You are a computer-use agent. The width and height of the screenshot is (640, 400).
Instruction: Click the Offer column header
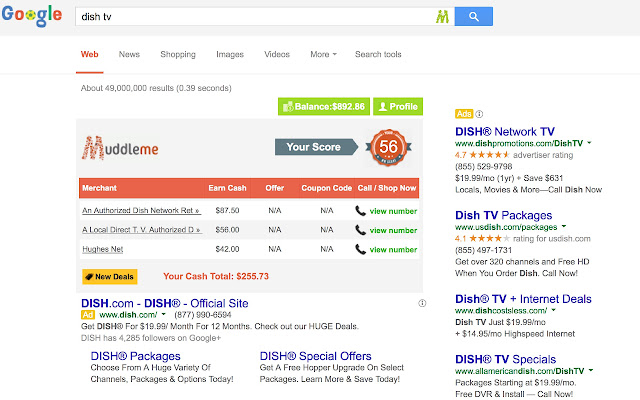point(275,188)
